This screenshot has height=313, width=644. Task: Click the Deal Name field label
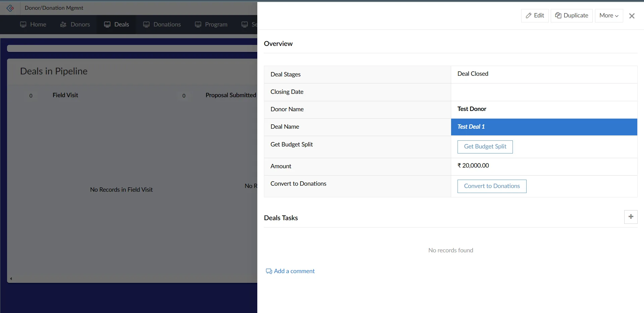tap(285, 127)
